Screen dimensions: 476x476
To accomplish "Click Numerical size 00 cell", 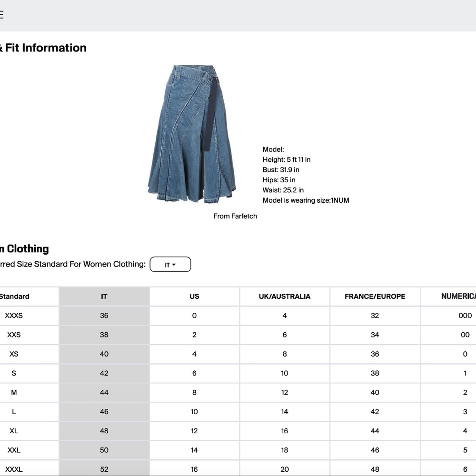I will click(x=448, y=335).
